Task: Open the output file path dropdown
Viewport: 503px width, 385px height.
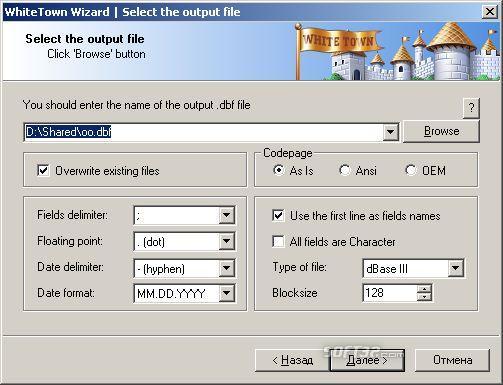Action: 390,132
